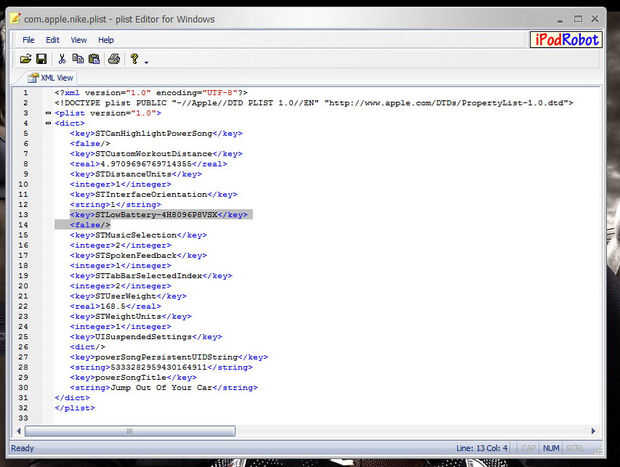Click the STUserWeight key line
This screenshot has width=620, height=467.
128,296
